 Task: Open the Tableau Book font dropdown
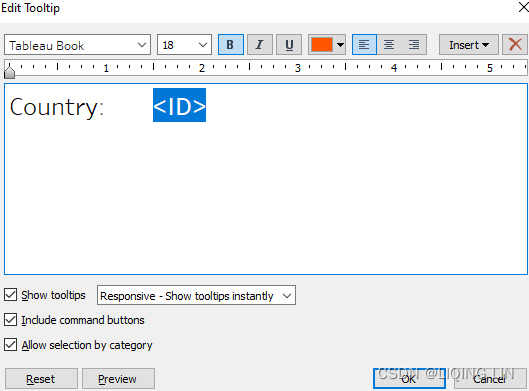click(x=77, y=45)
